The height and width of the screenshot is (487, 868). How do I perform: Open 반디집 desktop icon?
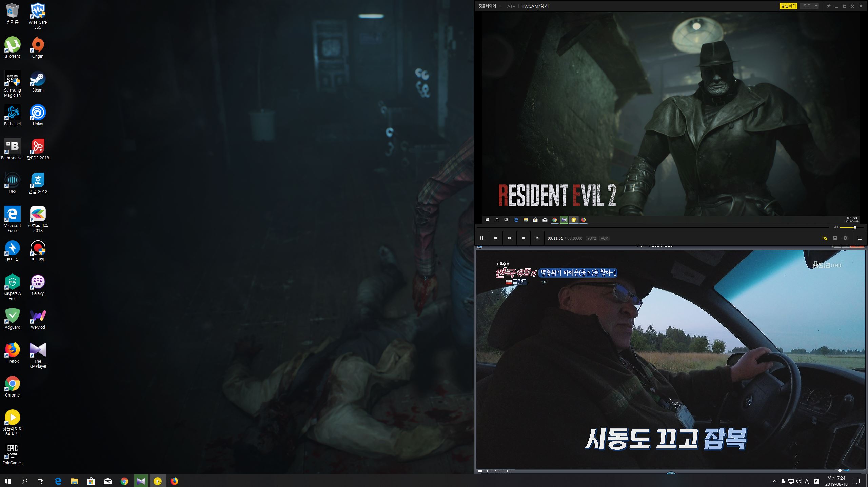(x=13, y=251)
